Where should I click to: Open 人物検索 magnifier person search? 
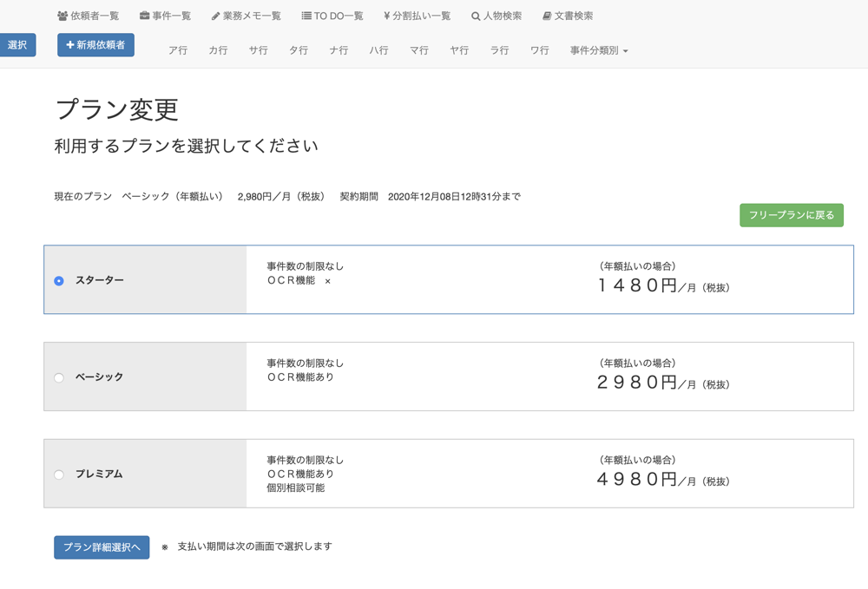click(496, 16)
